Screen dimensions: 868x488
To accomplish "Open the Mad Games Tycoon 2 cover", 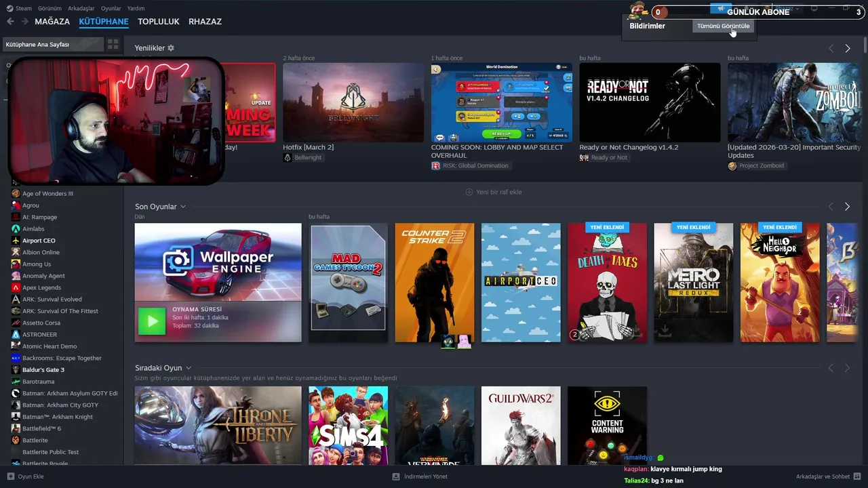I will [x=348, y=283].
